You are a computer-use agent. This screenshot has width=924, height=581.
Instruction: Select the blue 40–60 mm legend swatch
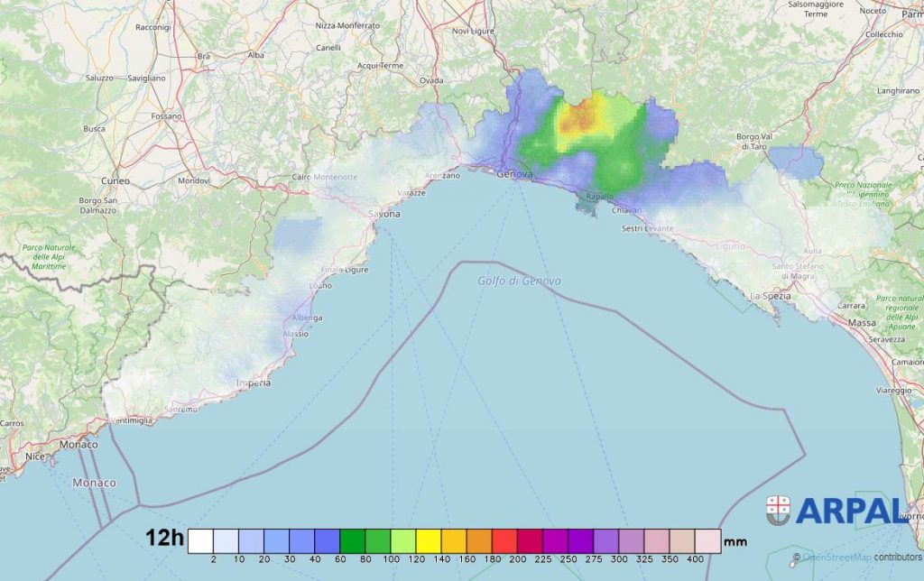click(x=328, y=540)
